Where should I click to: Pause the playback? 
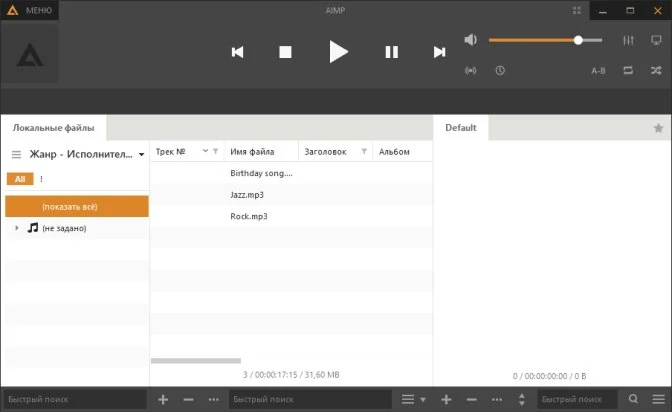(392, 52)
